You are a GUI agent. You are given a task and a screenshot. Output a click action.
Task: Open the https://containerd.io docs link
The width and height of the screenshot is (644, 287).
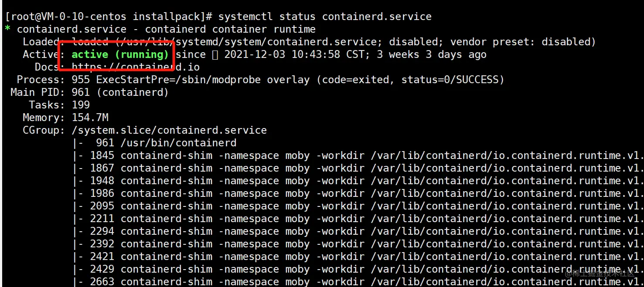(136, 67)
